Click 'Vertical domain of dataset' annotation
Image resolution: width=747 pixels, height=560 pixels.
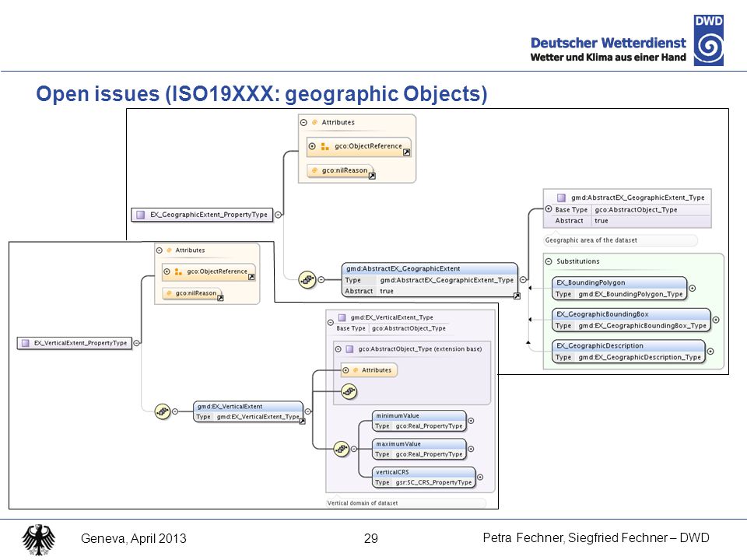[363, 503]
